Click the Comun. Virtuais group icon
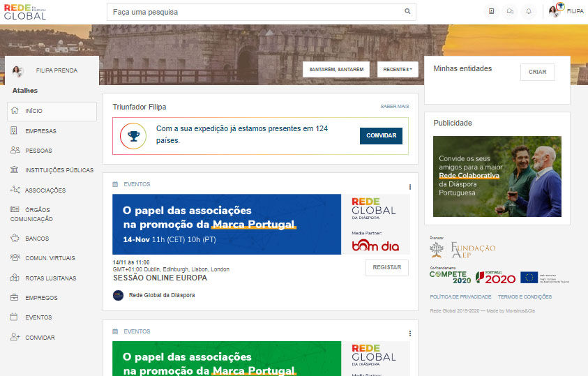 15,257
